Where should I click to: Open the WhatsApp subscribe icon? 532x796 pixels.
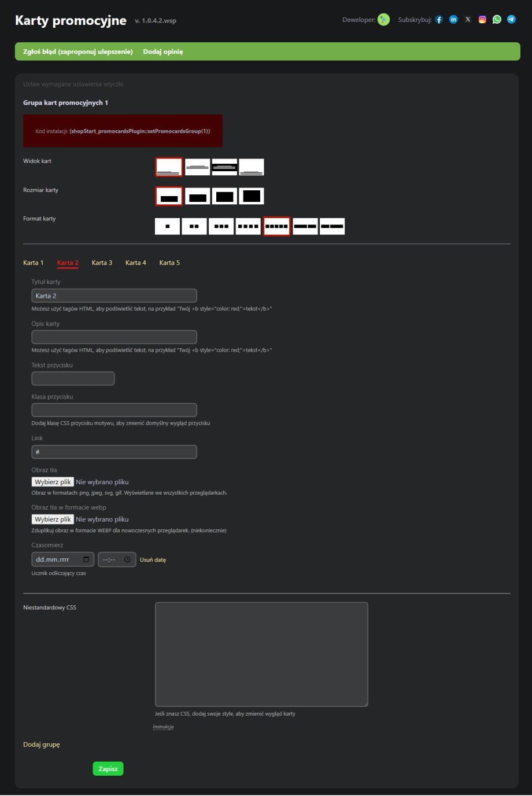click(x=497, y=20)
